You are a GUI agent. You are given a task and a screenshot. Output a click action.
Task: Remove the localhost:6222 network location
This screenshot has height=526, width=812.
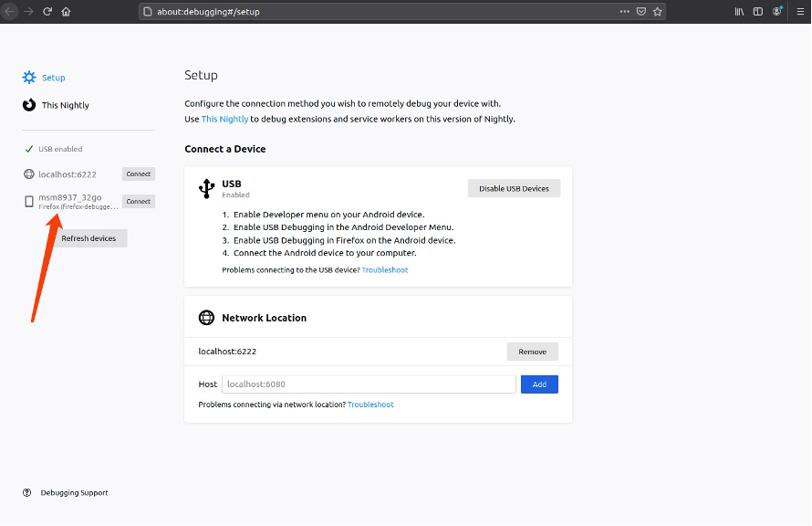click(532, 352)
